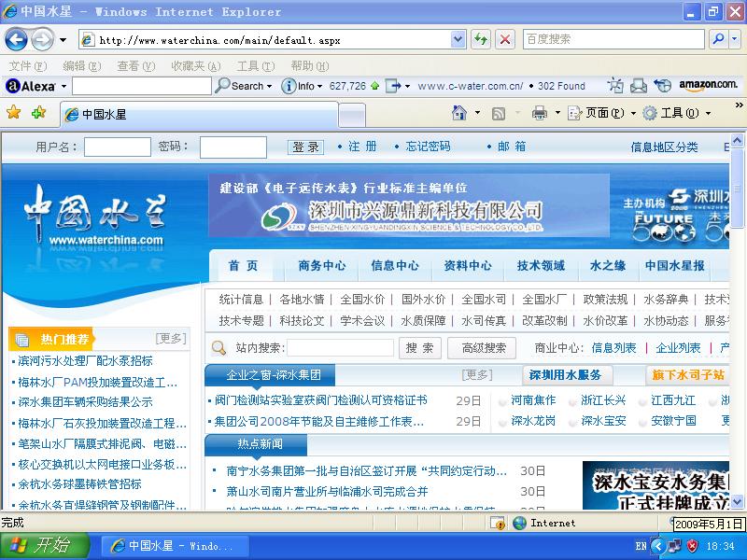
Task: Click the Alexa related links arrow icon
Action: pos(393,86)
